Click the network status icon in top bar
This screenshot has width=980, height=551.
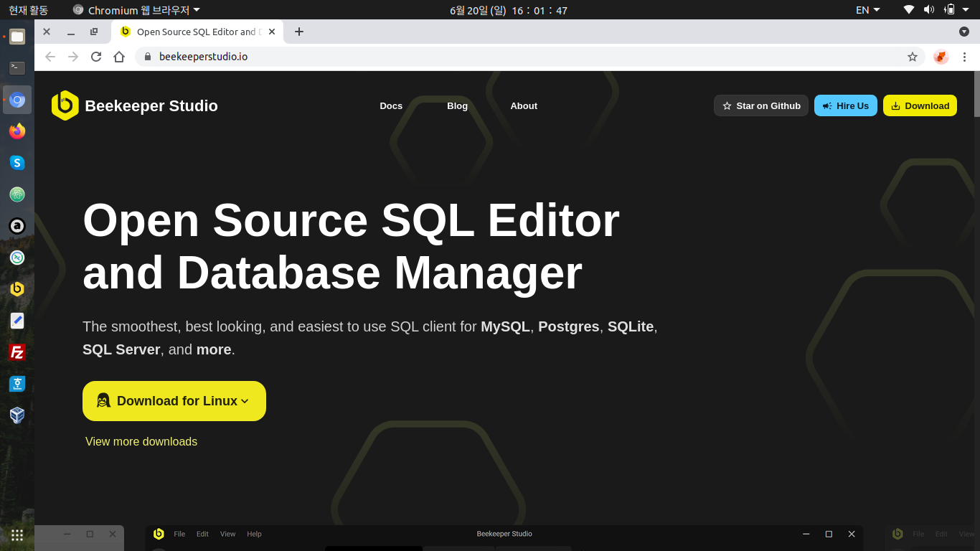pyautogui.click(x=909, y=10)
